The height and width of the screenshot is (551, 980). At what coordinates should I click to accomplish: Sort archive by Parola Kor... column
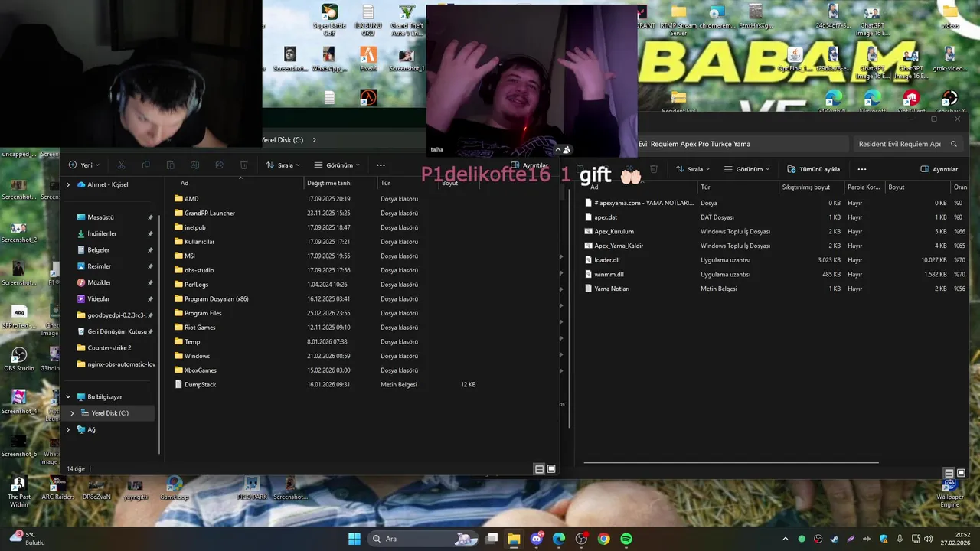pos(864,187)
